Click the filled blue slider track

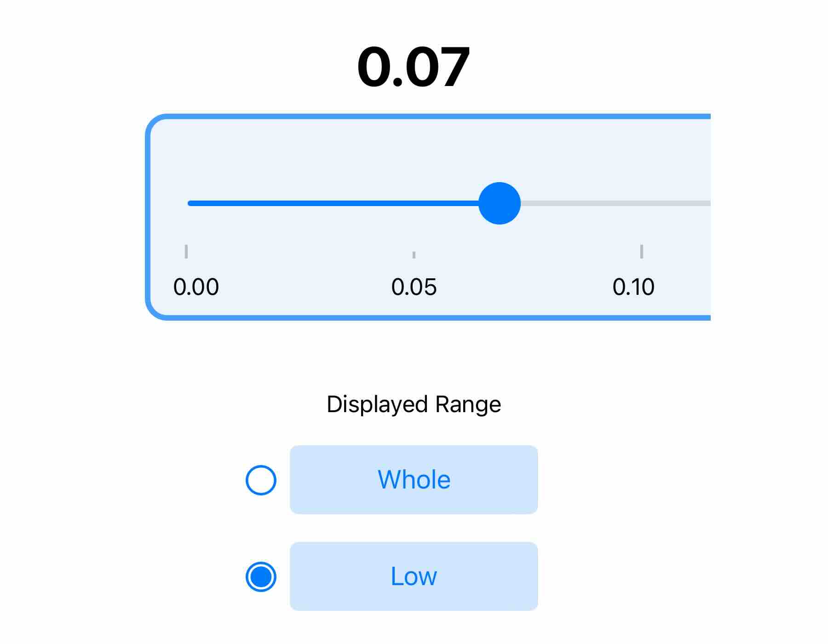pos(331,203)
